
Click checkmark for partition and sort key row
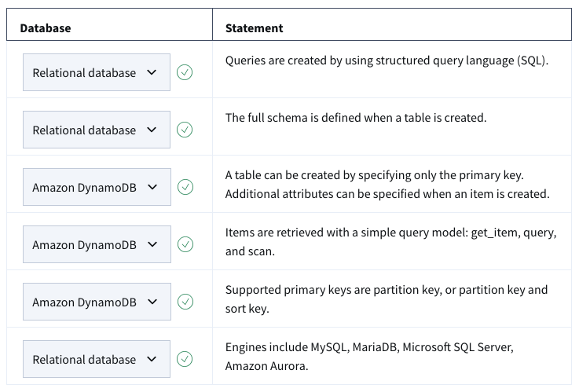coord(185,302)
